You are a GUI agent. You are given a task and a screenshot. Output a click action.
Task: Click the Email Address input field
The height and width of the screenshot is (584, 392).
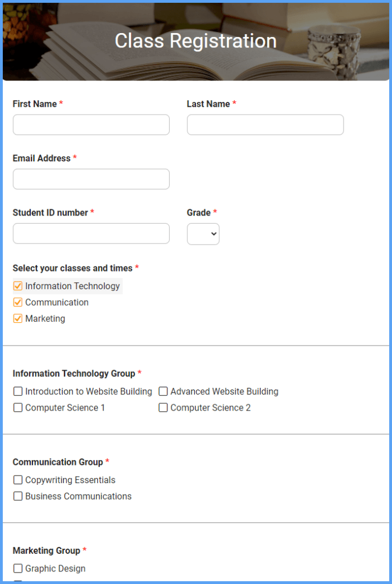[91, 179]
